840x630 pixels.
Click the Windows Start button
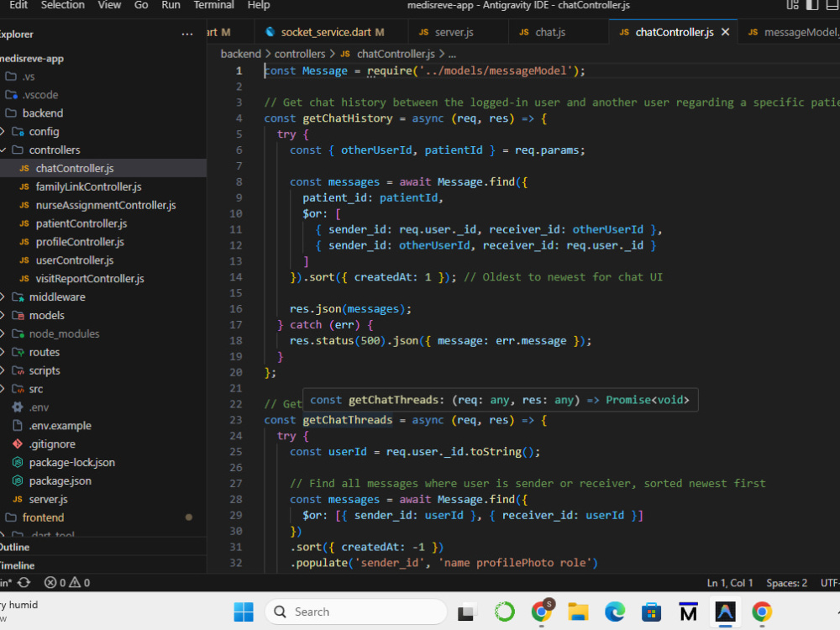click(x=244, y=612)
